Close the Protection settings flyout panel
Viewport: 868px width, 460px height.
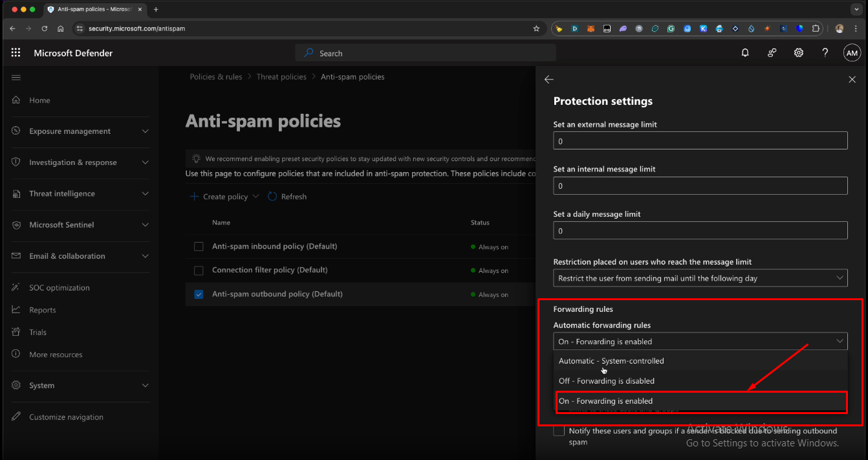(x=852, y=80)
